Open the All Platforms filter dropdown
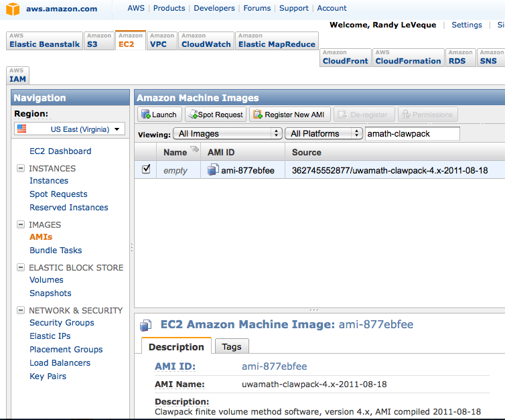Viewport: 505px width, 420px height. [x=323, y=134]
